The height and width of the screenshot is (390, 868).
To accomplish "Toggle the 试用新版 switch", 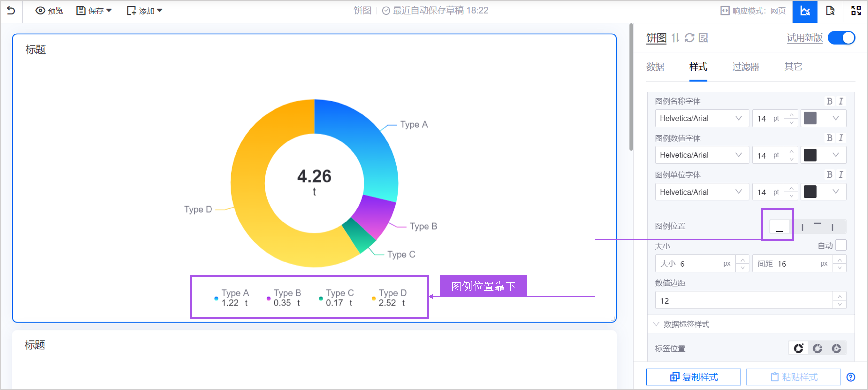I will point(841,38).
